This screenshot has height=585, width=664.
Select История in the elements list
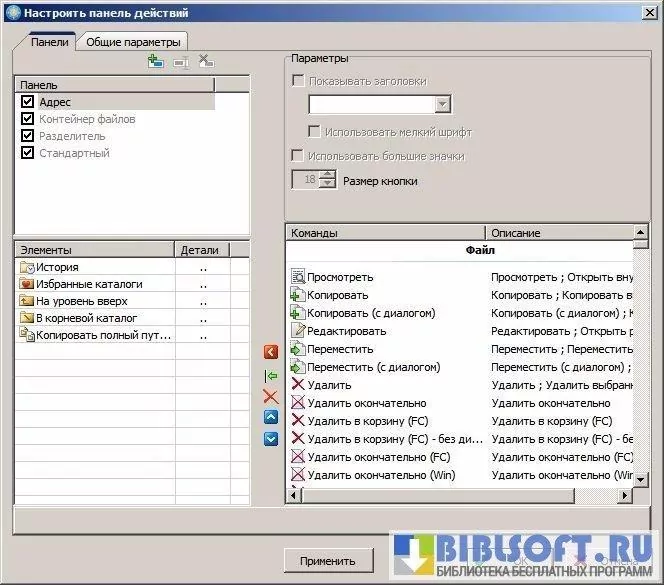tap(57, 267)
